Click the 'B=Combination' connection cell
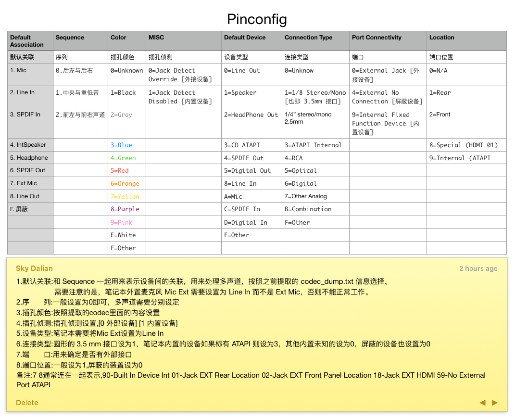This screenshot has width=515, height=420. click(315, 209)
